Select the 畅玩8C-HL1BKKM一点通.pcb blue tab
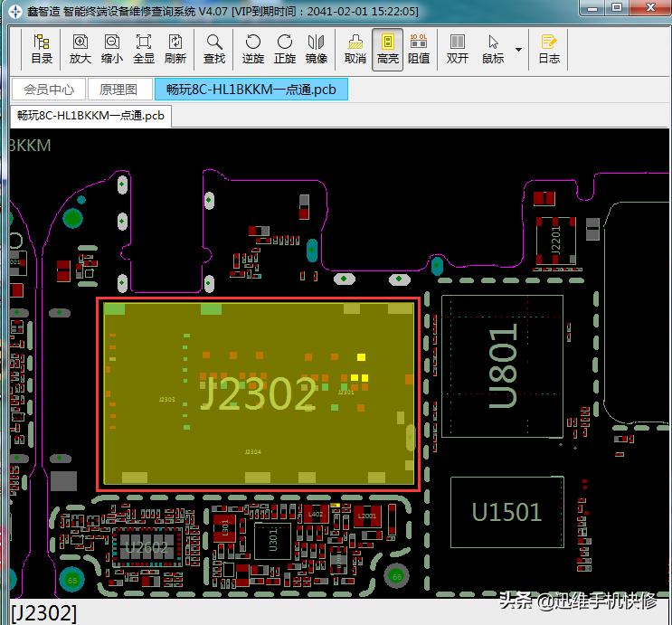Screen dimensions: 672x625 coord(251,90)
